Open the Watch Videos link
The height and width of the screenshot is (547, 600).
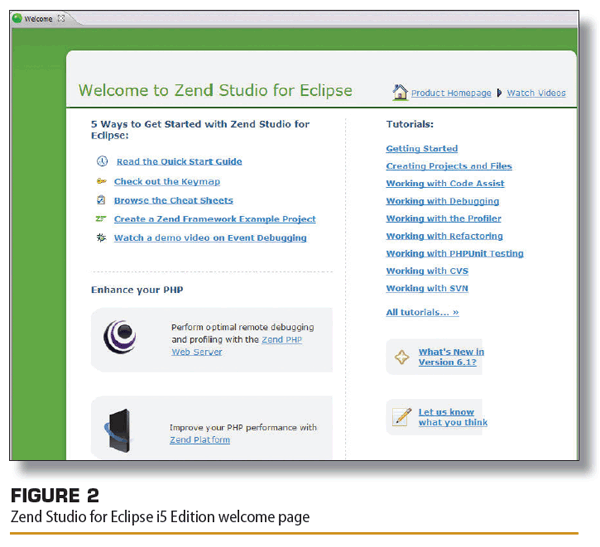point(536,93)
